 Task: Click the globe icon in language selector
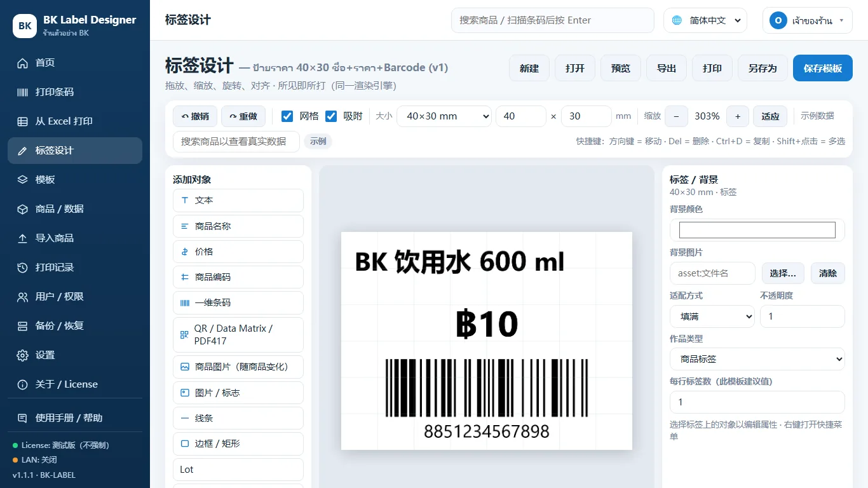tap(677, 20)
